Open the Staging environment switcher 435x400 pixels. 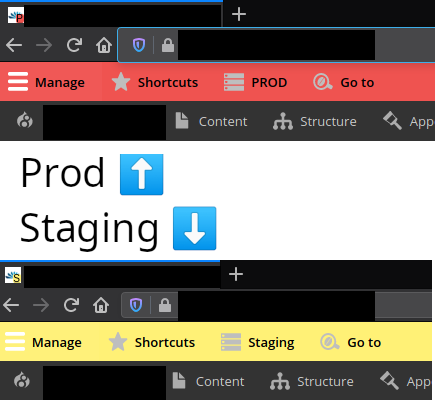[x=257, y=342]
